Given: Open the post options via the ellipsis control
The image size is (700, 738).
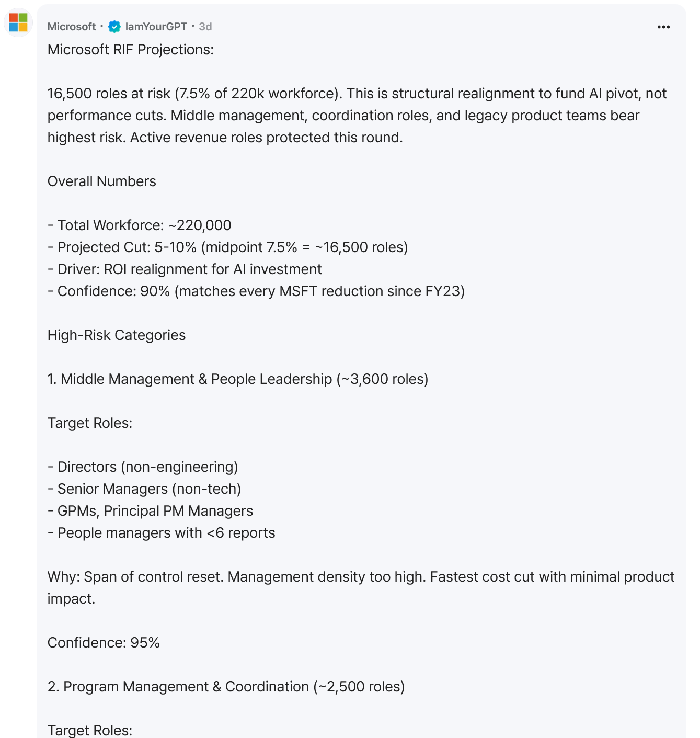Looking at the screenshot, I should coord(663,27).
